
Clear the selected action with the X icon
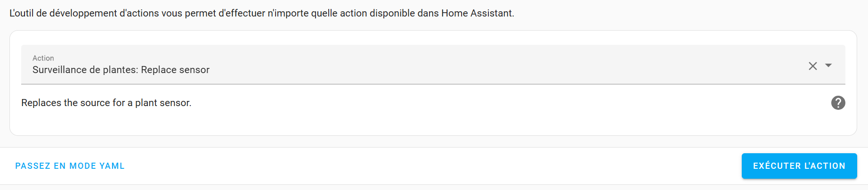pyautogui.click(x=813, y=66)
